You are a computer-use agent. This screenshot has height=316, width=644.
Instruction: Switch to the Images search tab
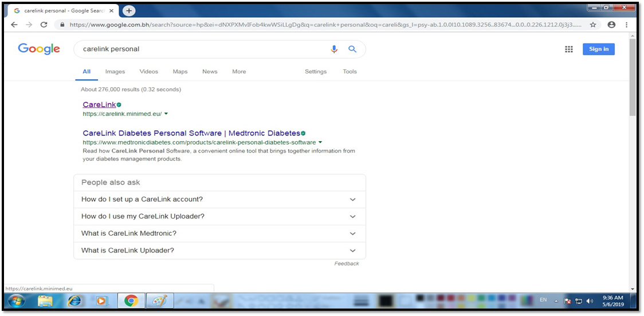(x=115, y=72)
